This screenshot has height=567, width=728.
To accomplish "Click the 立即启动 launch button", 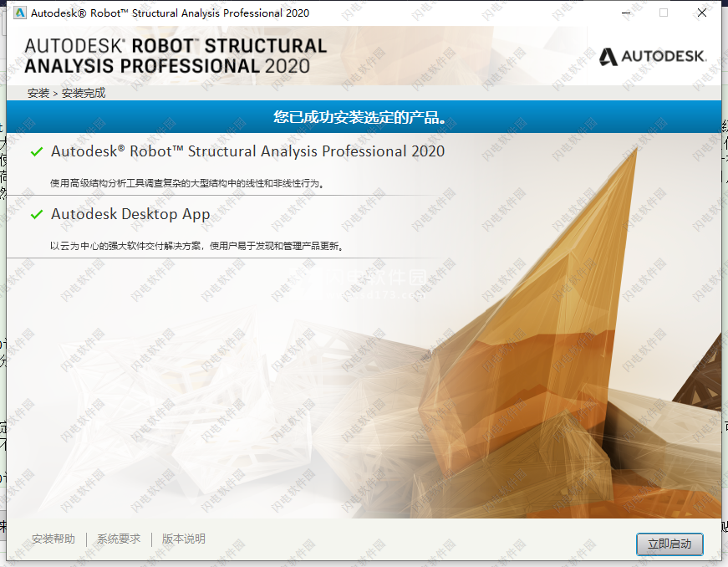I will 669,544.
